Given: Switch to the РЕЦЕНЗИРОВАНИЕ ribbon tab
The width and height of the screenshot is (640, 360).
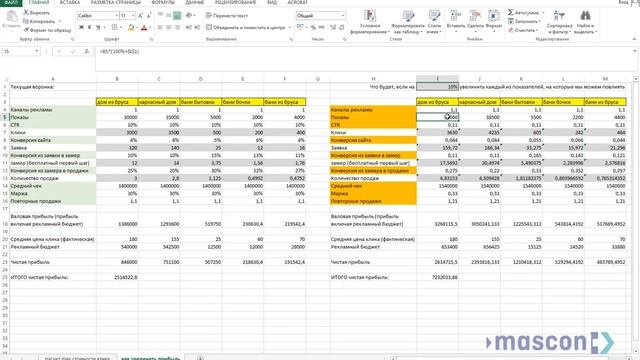Looking at the screenshot, I should (236, 2).
